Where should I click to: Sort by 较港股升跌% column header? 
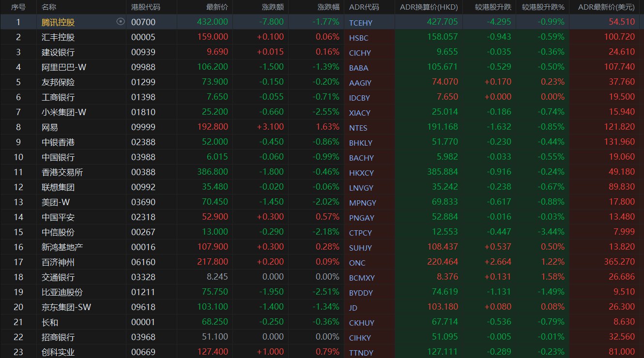pyautogui.click(x=543, y=7)
